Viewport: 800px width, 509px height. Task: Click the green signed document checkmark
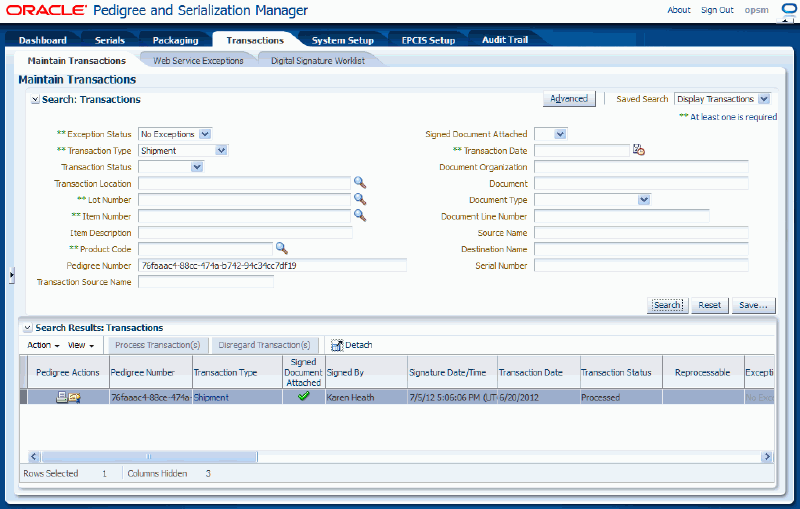304,396
